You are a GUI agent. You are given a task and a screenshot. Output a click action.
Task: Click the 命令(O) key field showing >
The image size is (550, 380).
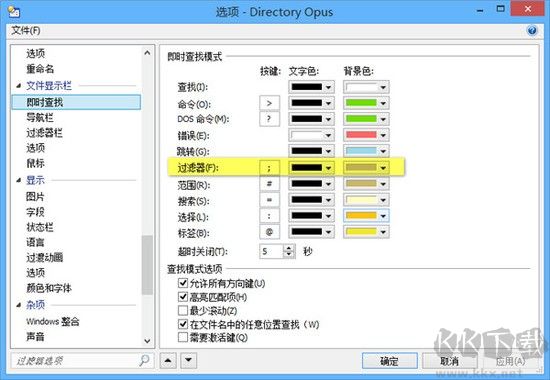pyautogui.click(x=269, y=103)
